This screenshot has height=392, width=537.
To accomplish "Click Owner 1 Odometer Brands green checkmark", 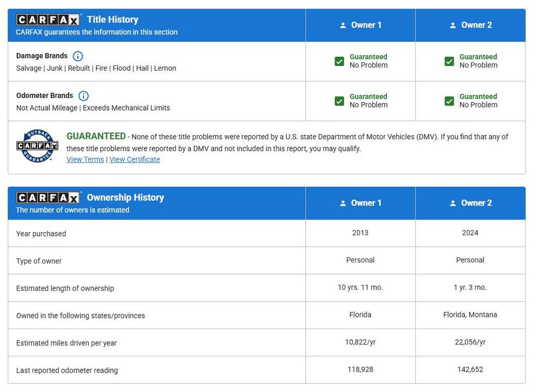I will (x=339, y=101).
